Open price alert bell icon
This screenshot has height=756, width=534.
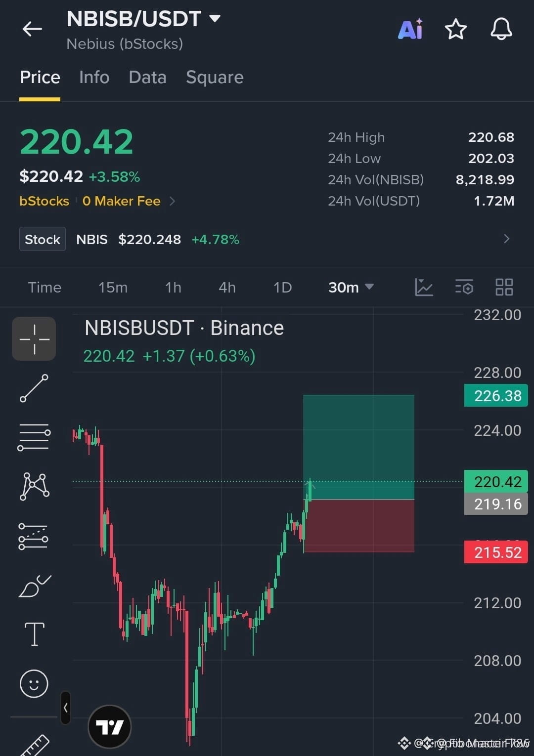click(x=501, y=29)
